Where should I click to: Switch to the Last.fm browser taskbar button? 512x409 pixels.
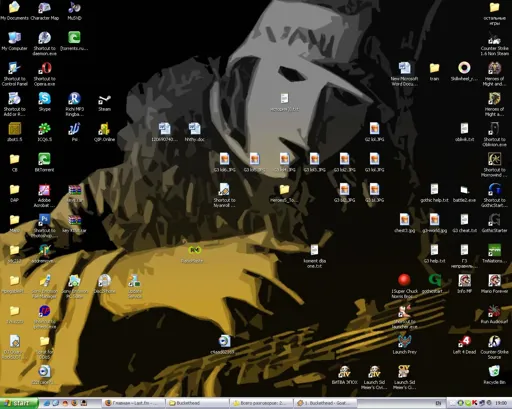(x=134, y=403)
